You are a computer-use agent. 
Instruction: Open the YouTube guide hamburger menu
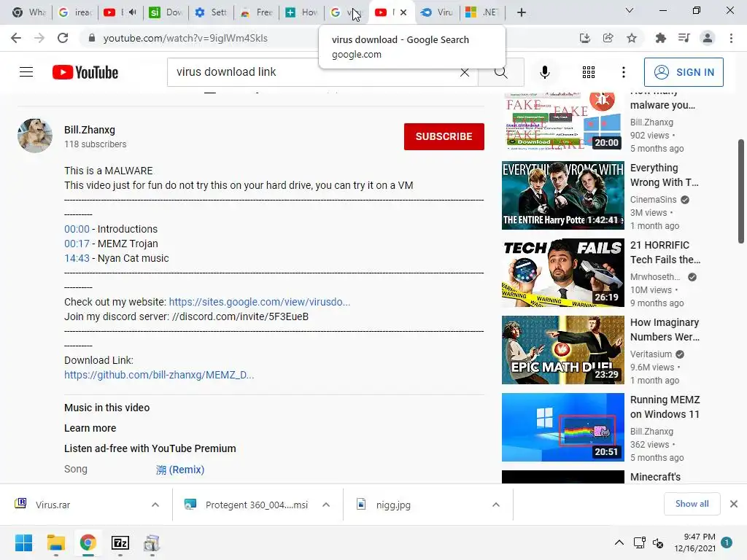pos(26,72)
